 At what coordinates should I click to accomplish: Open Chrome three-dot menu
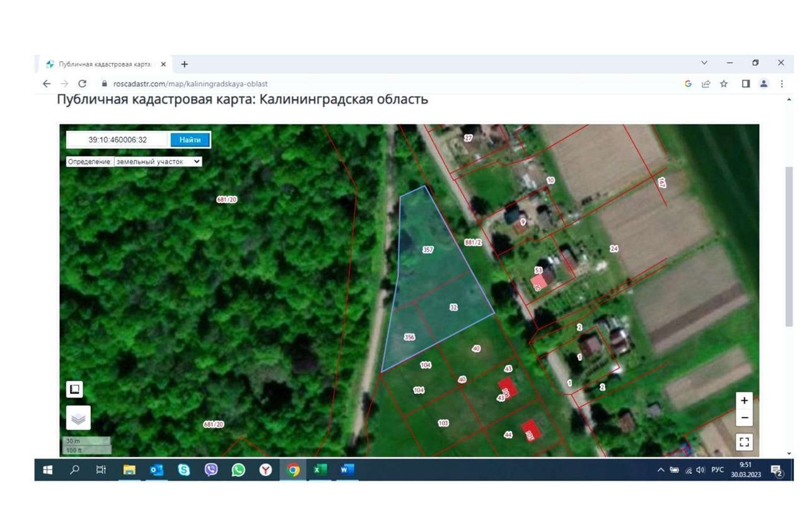[x=782, y=84]
